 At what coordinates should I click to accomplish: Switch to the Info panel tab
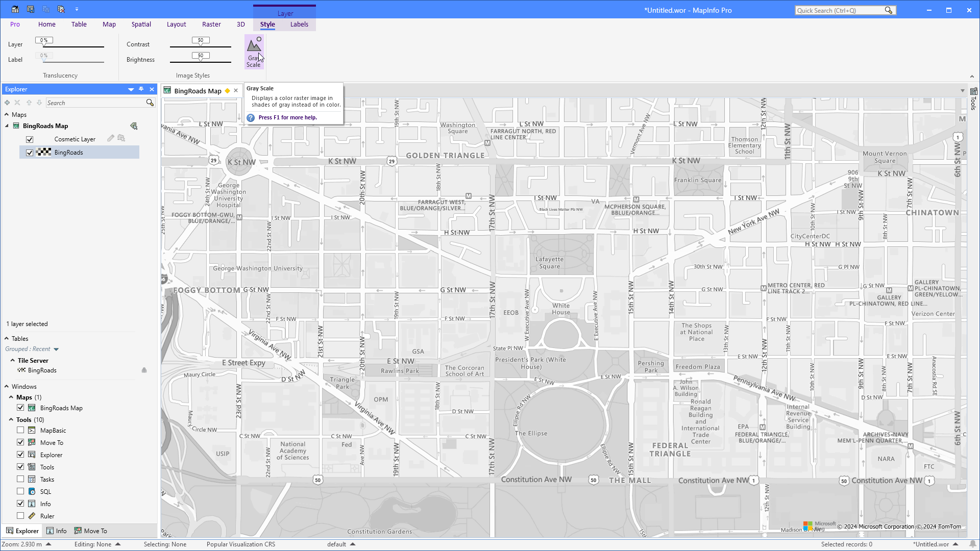[56, 531]
